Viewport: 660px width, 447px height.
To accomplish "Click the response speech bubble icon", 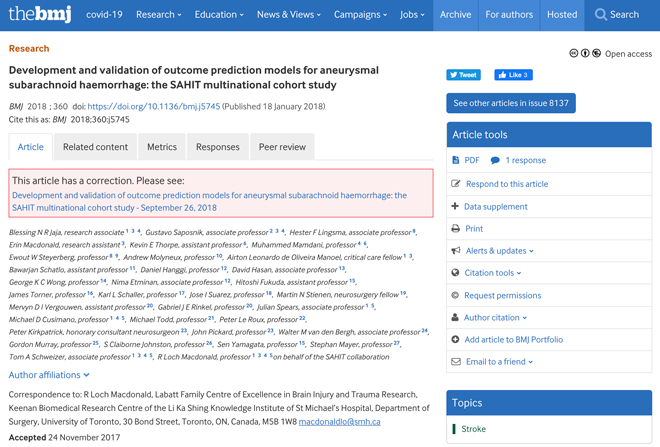I will pos(495,160).
